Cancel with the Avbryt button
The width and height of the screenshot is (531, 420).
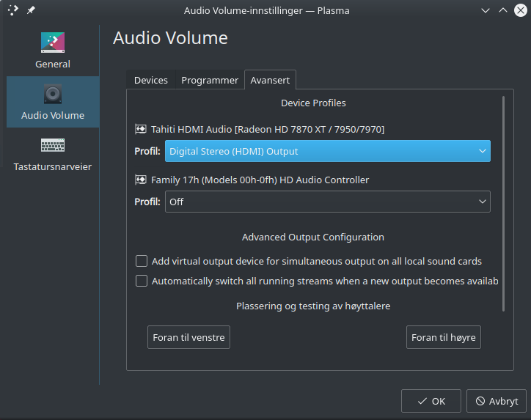pos(497,401)
